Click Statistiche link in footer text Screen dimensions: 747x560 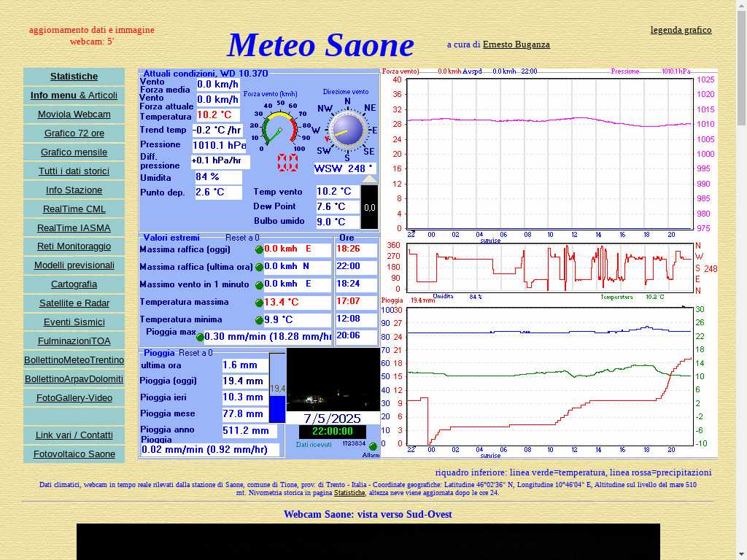point(349,493)
